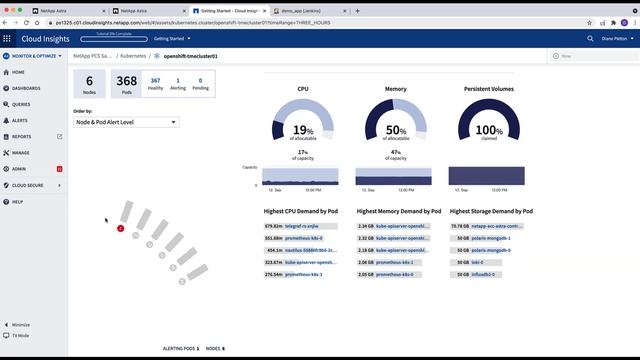Close the demo_app Jenkins tab

tap(345, 11)
